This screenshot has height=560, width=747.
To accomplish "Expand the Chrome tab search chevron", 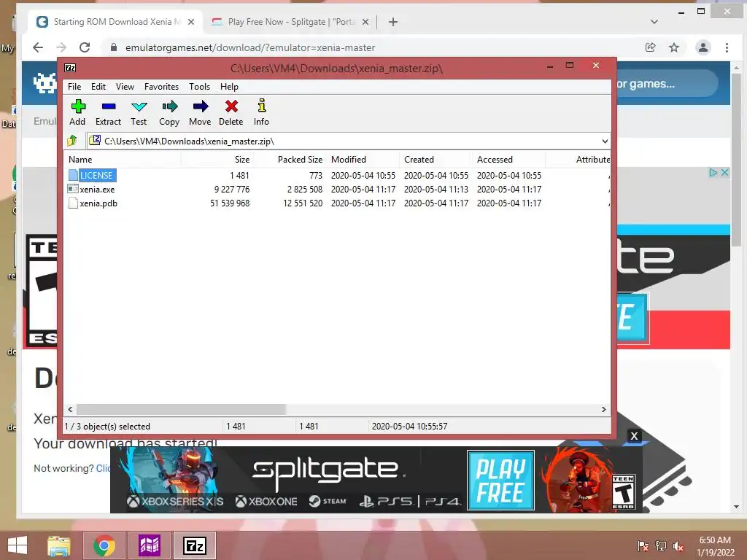I will pyautogui.click(x=654, y=22).
